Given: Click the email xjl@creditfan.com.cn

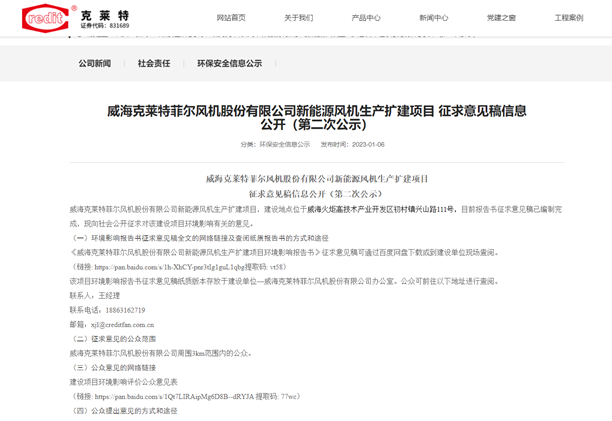Looking at the screenshot, I should [x=123, y=325].
